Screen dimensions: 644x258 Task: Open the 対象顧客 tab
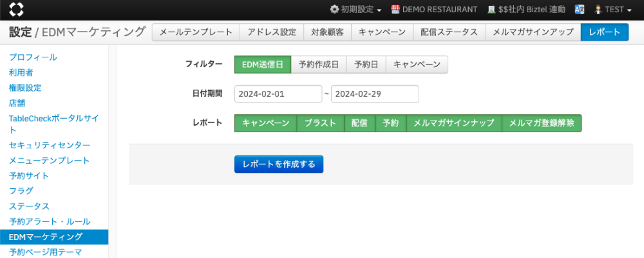327,32
